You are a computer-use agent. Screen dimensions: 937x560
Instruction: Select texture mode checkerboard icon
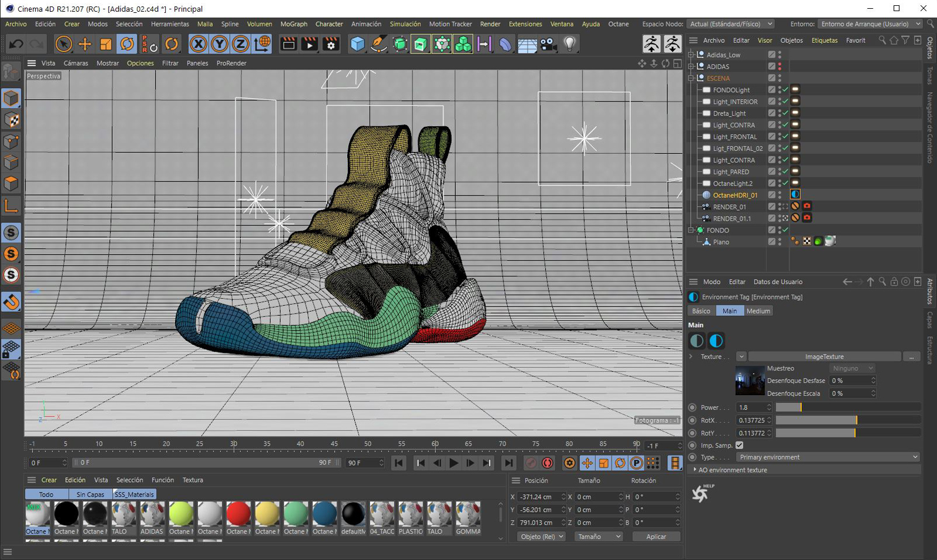[11, 120]
